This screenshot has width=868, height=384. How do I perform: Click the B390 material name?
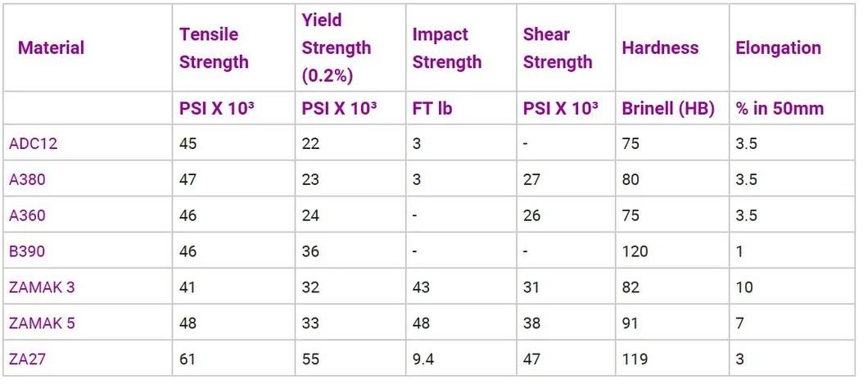tap(27, 251)
